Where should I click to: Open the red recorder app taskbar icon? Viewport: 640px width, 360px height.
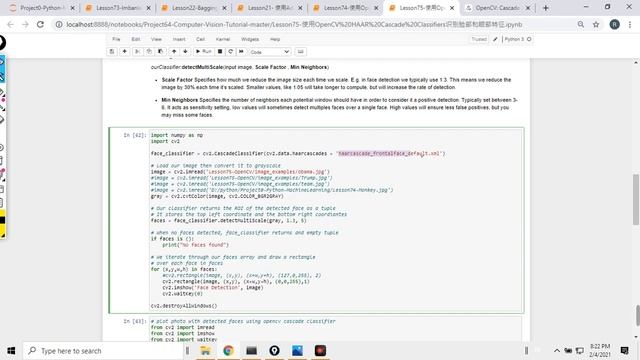click(320, 351)
